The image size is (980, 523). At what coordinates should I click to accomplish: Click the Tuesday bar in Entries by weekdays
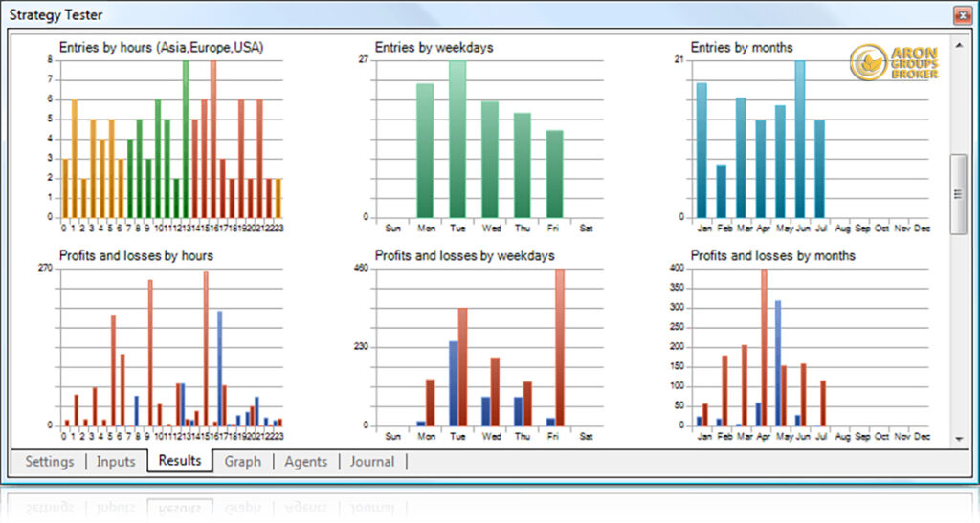pos(457,139)
